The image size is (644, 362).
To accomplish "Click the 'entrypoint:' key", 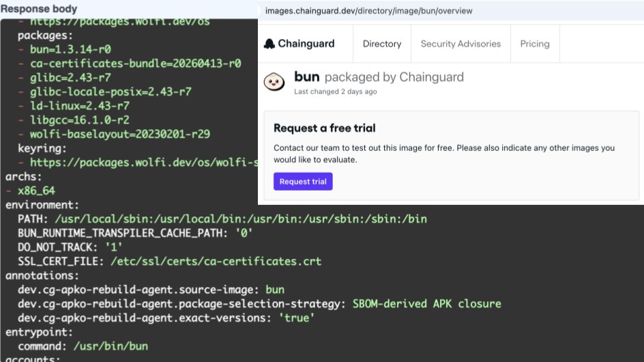I will [x=39, y=332].
